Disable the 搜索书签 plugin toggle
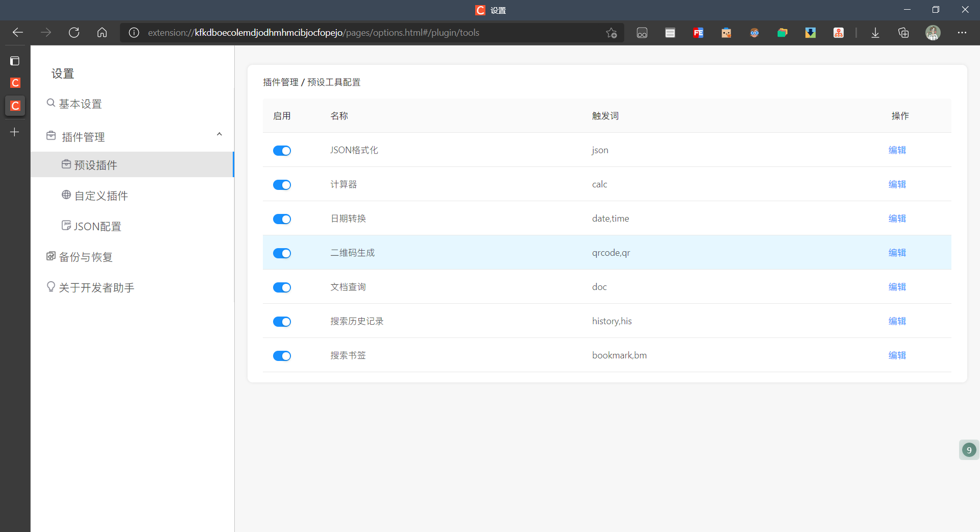 click(282, 356)
